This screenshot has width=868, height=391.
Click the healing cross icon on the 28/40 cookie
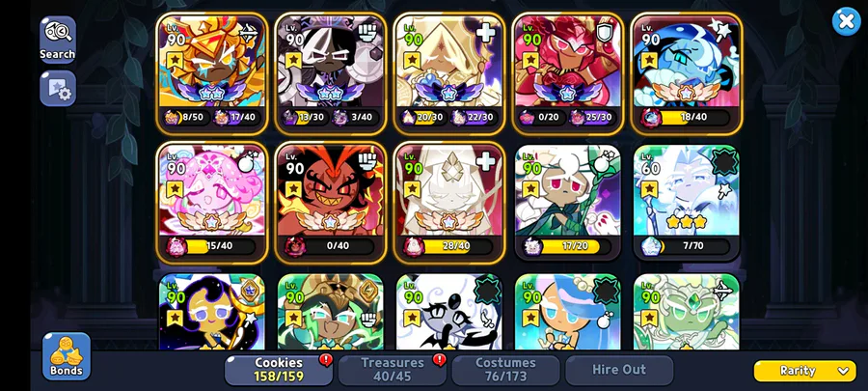[x=485, y=162]
